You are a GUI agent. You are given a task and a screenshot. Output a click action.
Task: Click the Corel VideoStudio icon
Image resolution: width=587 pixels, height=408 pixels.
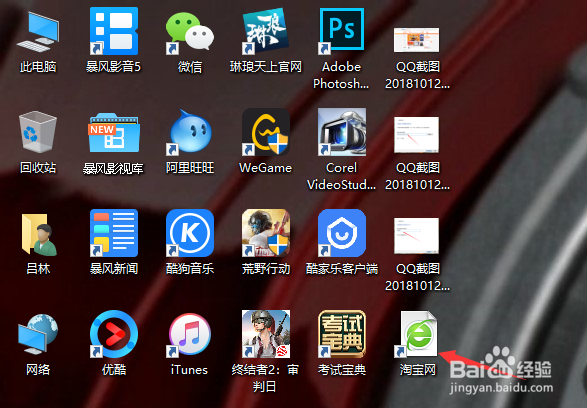[341, 132]
